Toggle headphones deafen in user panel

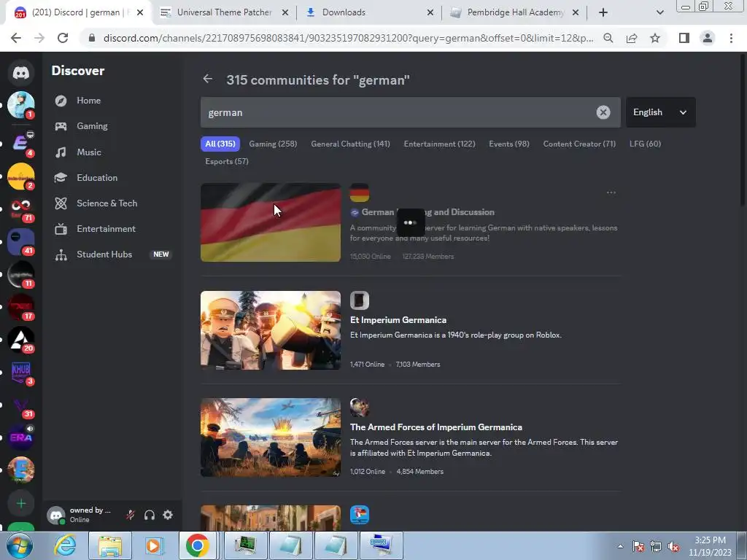click(x=149, y=515)
